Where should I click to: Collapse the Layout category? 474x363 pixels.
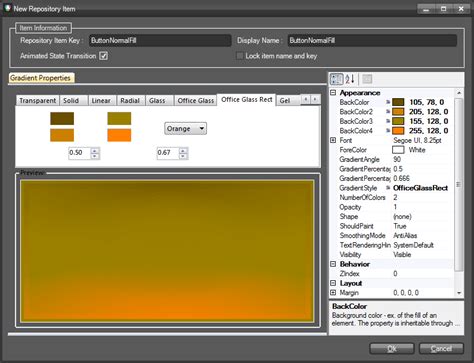pos(333,283)
